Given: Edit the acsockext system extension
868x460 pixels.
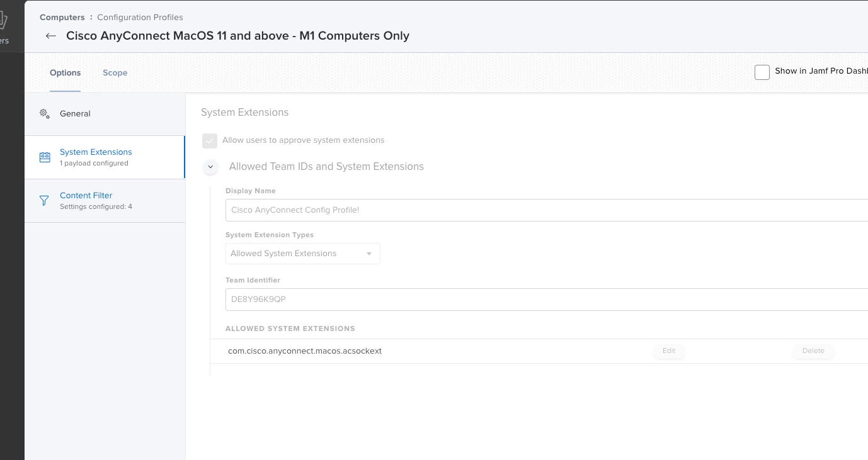Looking at the screenshot, I should pyautogui.click(x=669, y=351).
